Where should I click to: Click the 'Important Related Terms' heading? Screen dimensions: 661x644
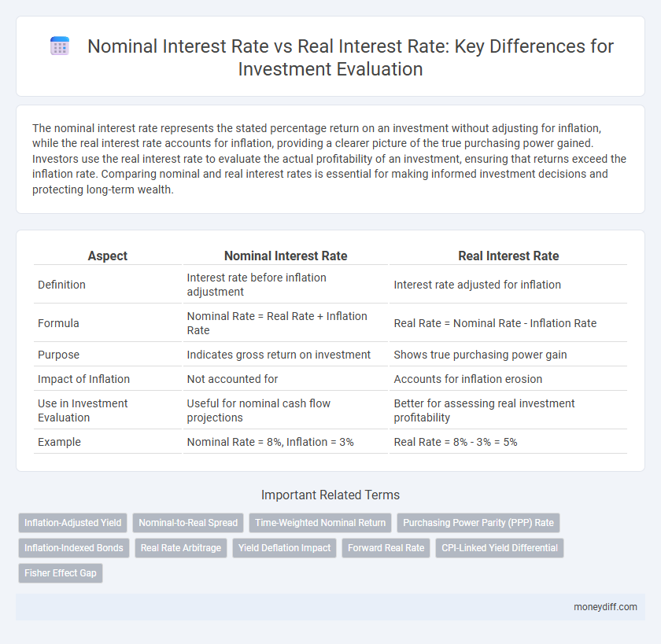(x=330, y=495)
